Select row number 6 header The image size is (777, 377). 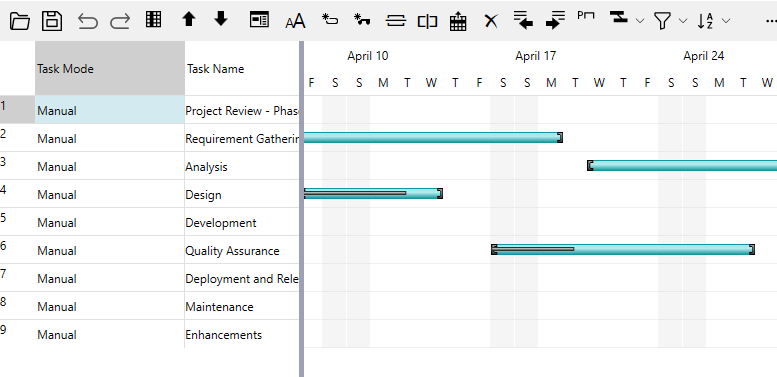tap(17, 250)
